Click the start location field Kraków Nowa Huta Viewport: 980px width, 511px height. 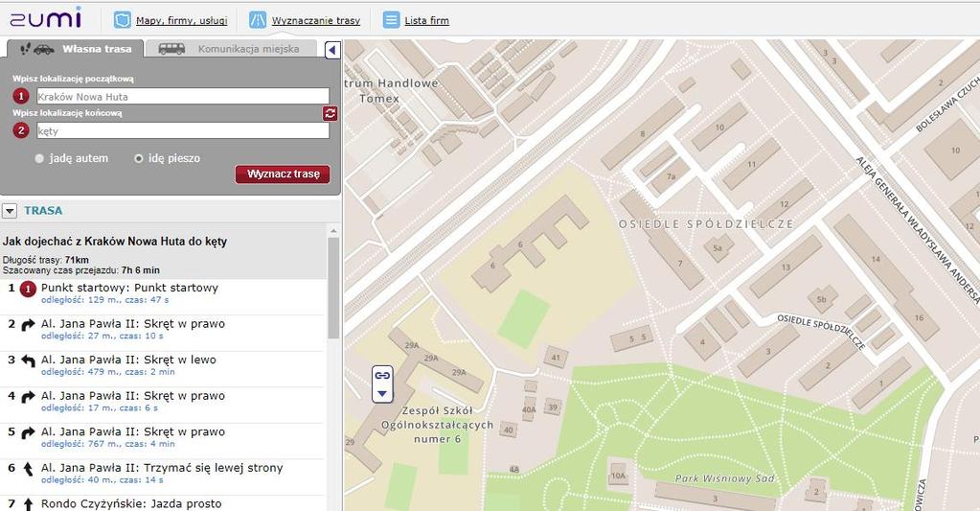tap(183, 96)
